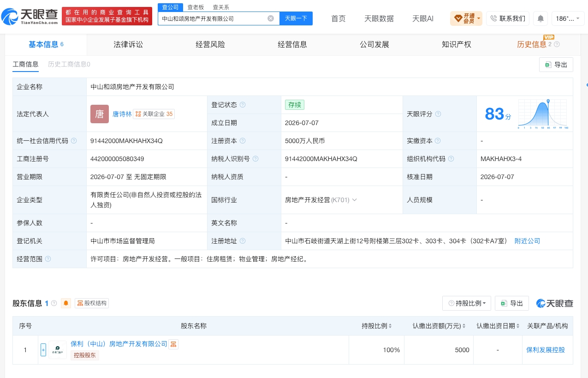The width and height of the screenshot is (588, 378).
Task: Click the 保利 shareholder logo thumbnail
Action: pos(58,350)
